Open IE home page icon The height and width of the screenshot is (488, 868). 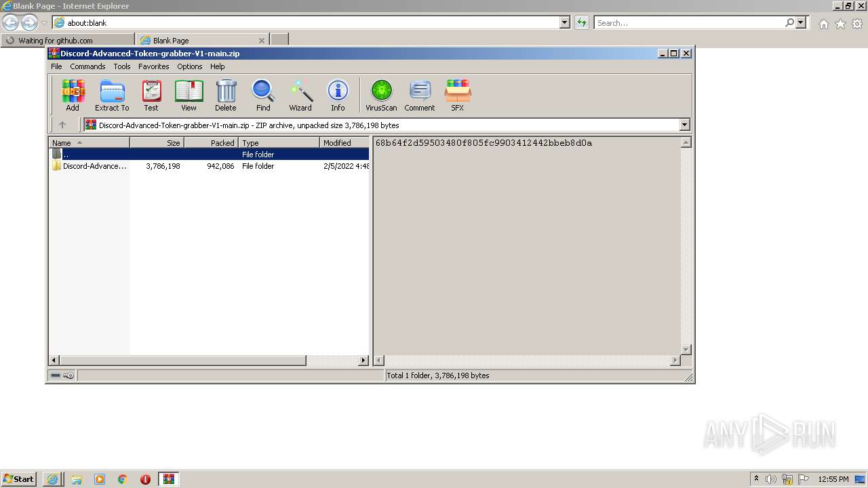click(823, 24)
